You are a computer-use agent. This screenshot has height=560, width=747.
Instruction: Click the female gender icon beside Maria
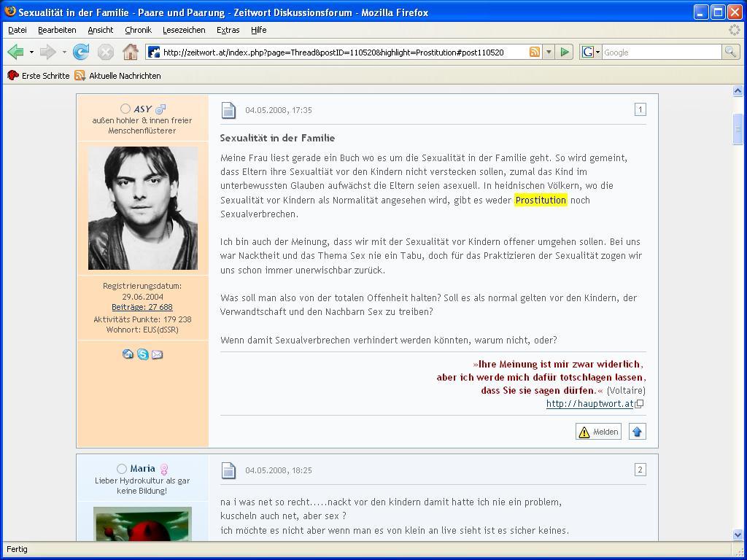point(164,470)
